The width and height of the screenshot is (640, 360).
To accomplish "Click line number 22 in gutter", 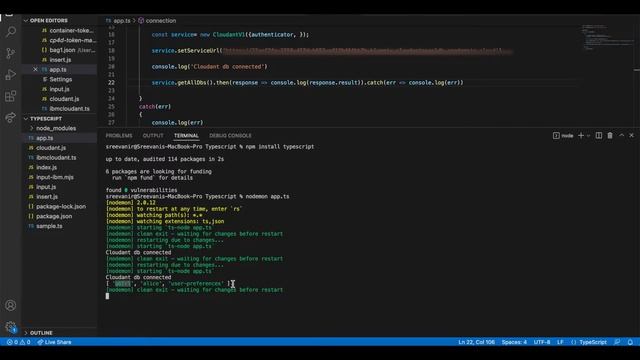I will [111, 82].
